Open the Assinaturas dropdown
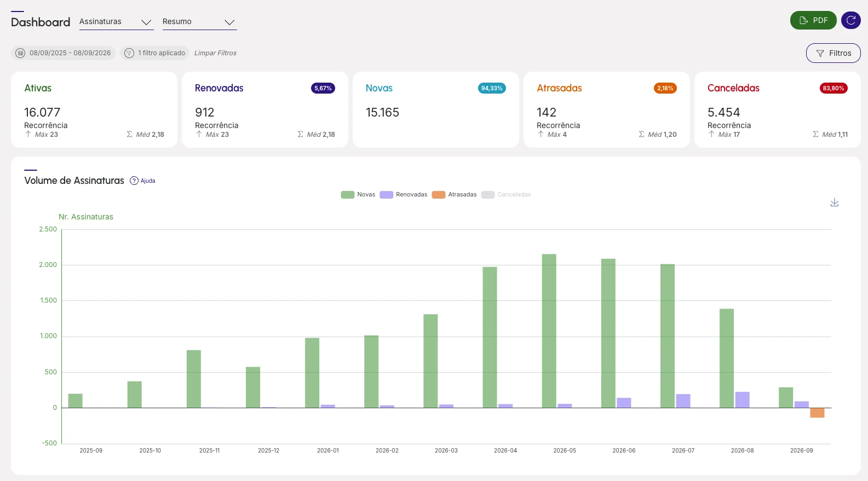 point(116,22)
